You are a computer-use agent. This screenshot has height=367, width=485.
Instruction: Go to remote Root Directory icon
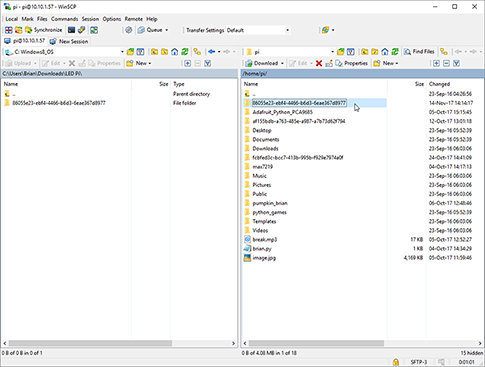click(x=375, y=52)
